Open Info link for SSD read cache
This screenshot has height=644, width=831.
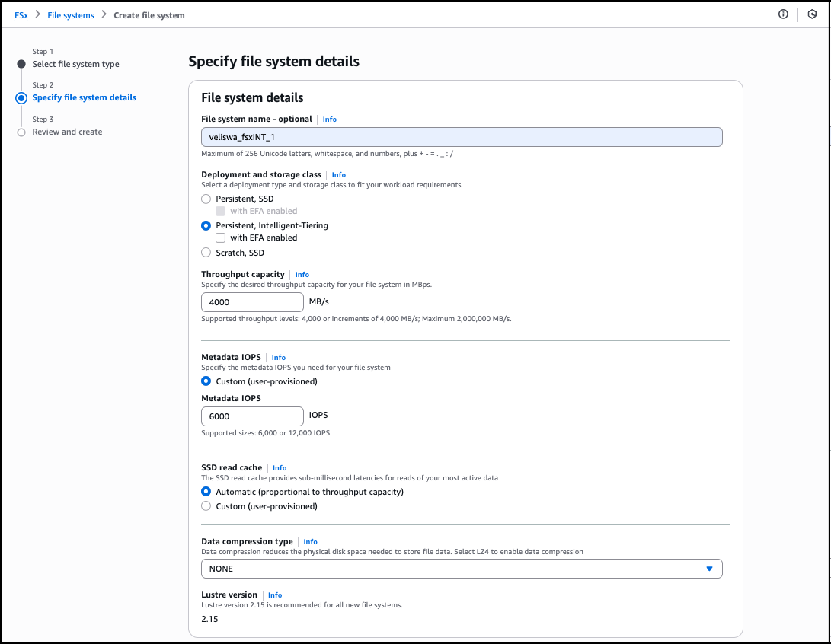point(280,468)
